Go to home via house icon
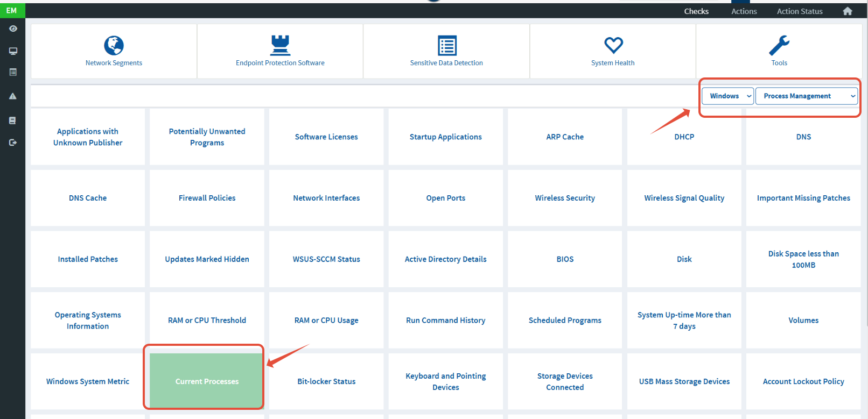868x419 pixels. [848, 11]
